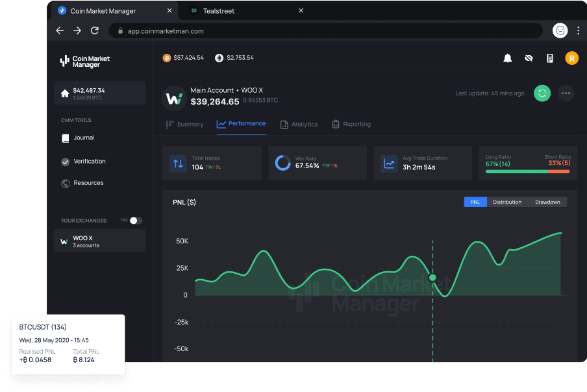This screenshot has height=392, width=587.
Task: Open the browser profile avatar
Action: 560,31
